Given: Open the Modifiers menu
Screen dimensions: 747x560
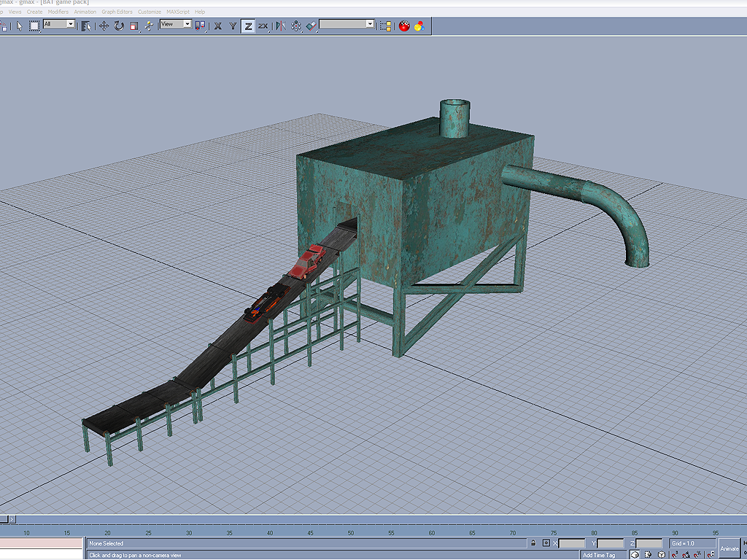Looking at the screenshot, I should coord(58,12).
